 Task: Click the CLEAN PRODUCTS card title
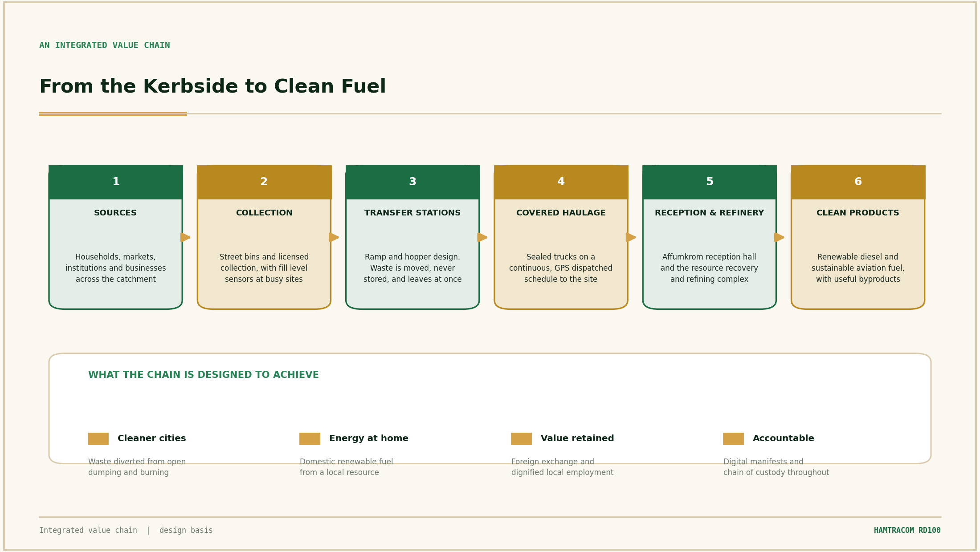tap(858, 213)
